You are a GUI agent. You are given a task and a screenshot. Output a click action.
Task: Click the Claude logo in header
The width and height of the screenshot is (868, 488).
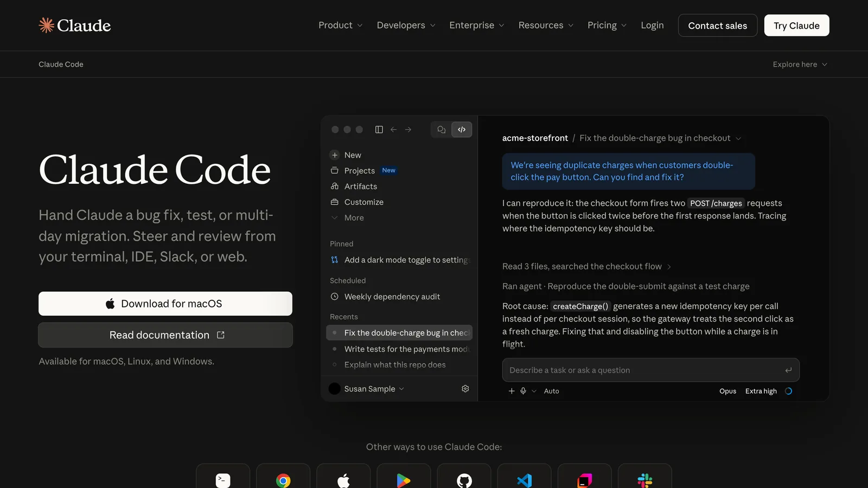coord(75,25)
